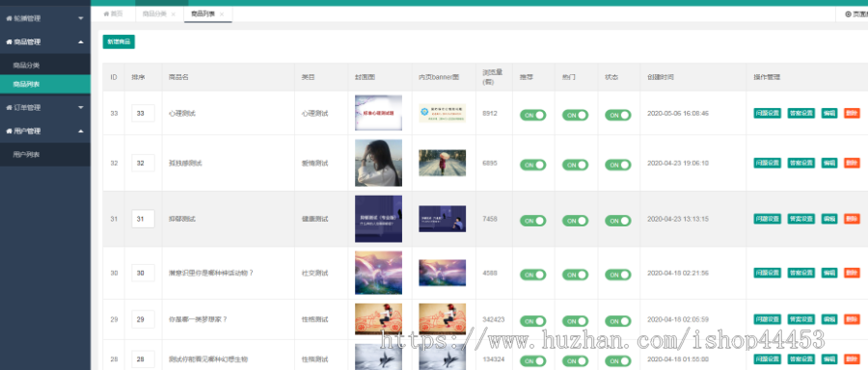
Task: Collapse the 商品管理 menu arrow
Action: click(x=81, y=42)
